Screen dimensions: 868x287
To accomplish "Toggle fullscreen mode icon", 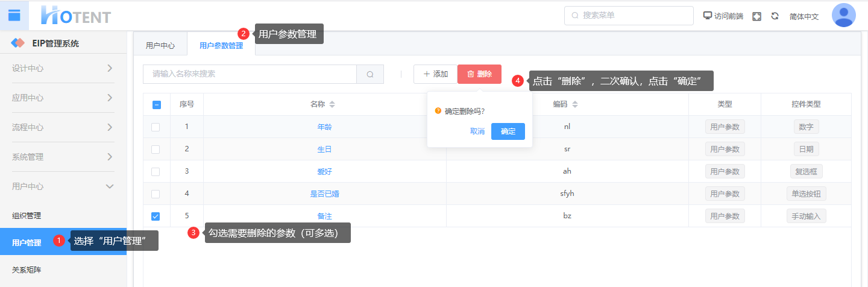I will point(756,16).
